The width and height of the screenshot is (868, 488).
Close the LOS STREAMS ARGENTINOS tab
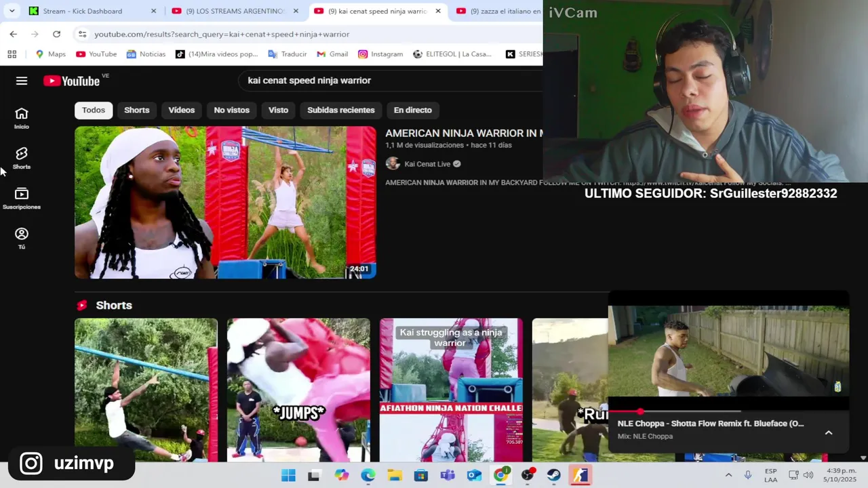[x=296, y=11]
